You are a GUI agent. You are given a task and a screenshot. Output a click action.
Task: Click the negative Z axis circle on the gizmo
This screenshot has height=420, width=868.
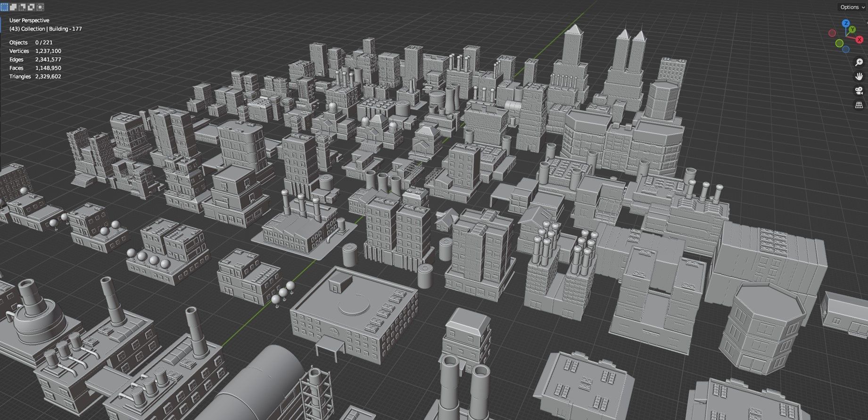pyautogui.click(x=846, y=49)
